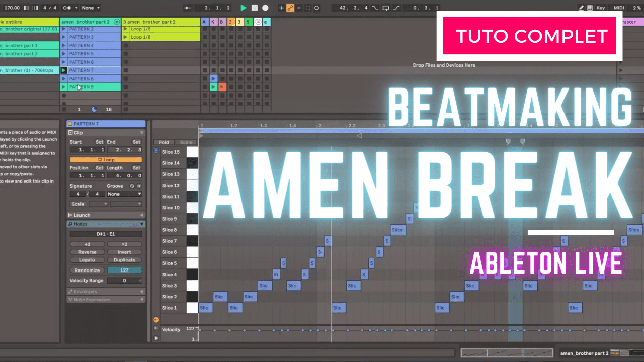Double note lengths with ×2 button
644x362 pixels.
coord(124,244)
